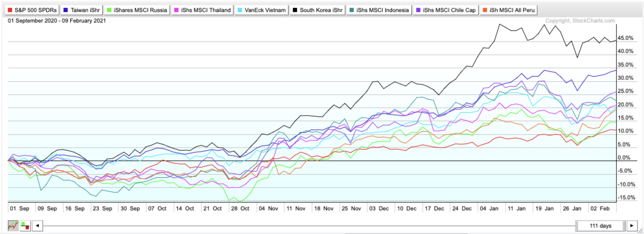Click the date range slider track
The width and height of the screenshot is (644, 234).
(x=309, y=226)
